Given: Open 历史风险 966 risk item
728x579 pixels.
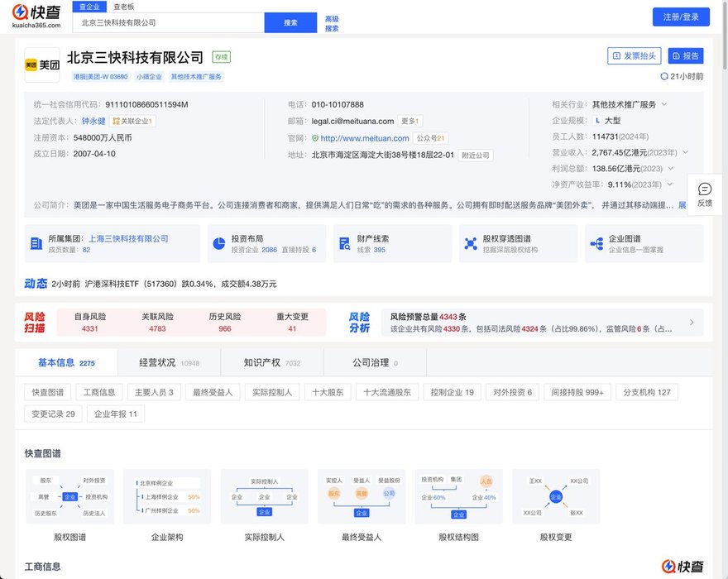Looking at the screenshot, I should coord(225,323).
